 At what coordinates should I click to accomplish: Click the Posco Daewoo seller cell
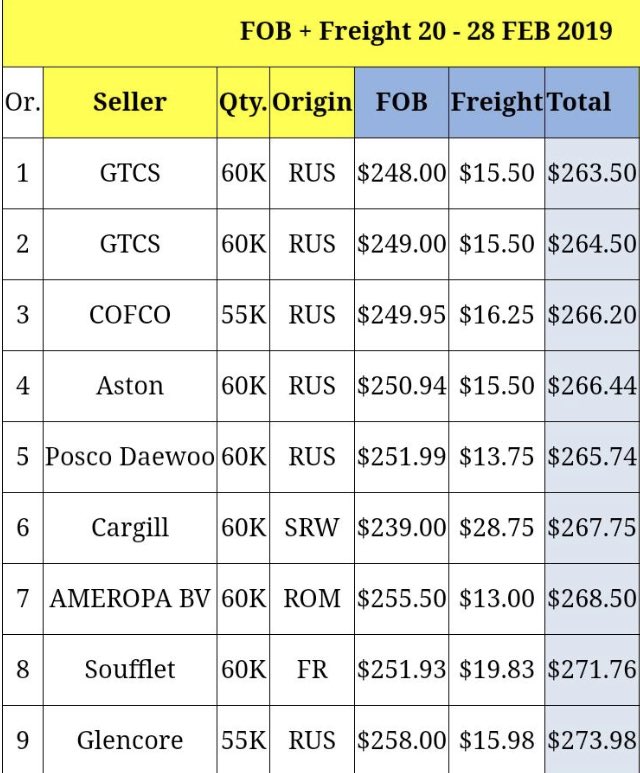(x=130, y=457)
